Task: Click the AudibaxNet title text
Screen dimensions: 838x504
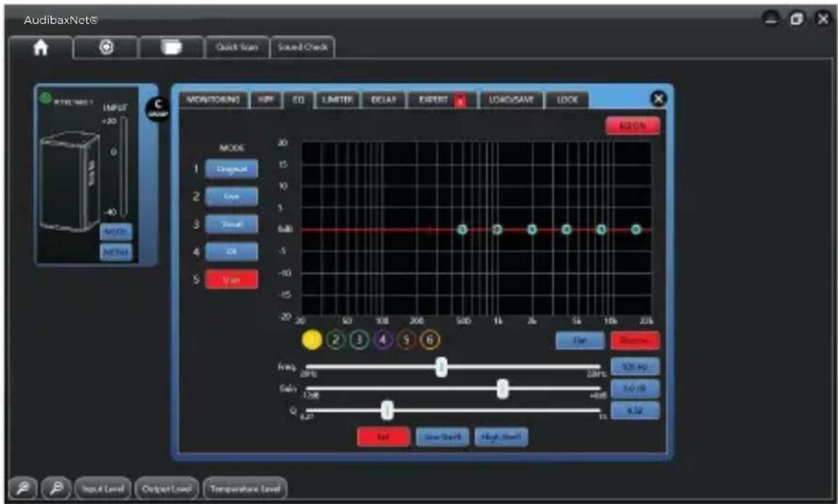Action: (x=61, y=20)
